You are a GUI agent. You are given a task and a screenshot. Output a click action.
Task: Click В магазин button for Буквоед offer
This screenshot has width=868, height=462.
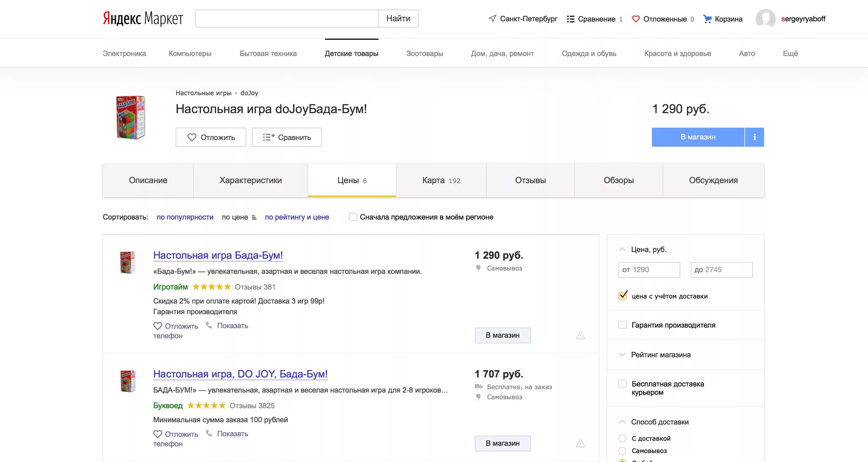pyautogui.click(x=503, y=443)
